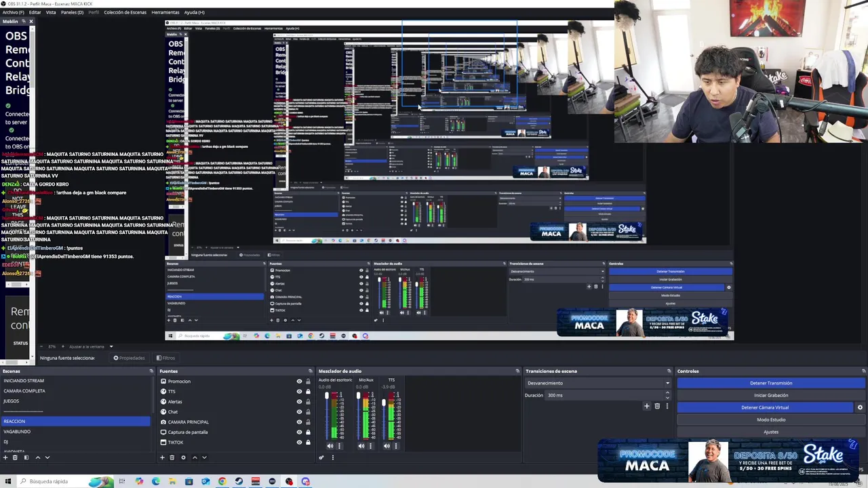Remove selected source with Fuentes trash icon
Image resolution: width=868 pixels, height=488 pixels.
(172, 457)
